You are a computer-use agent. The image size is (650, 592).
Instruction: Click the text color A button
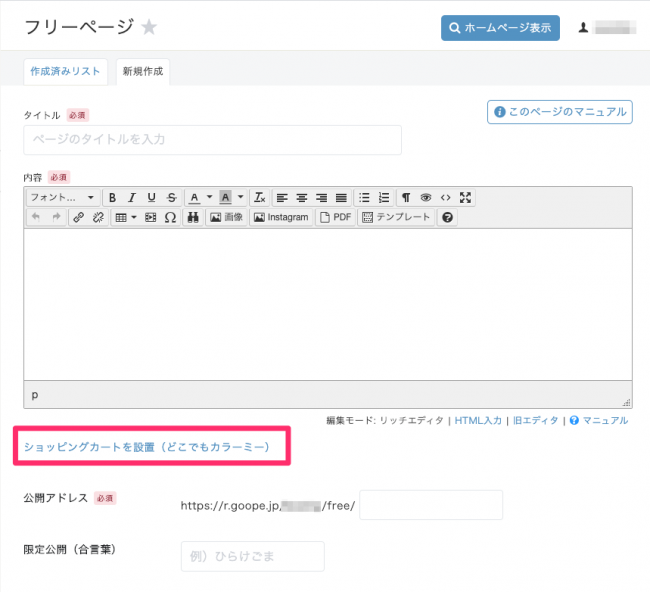point(194,197)
